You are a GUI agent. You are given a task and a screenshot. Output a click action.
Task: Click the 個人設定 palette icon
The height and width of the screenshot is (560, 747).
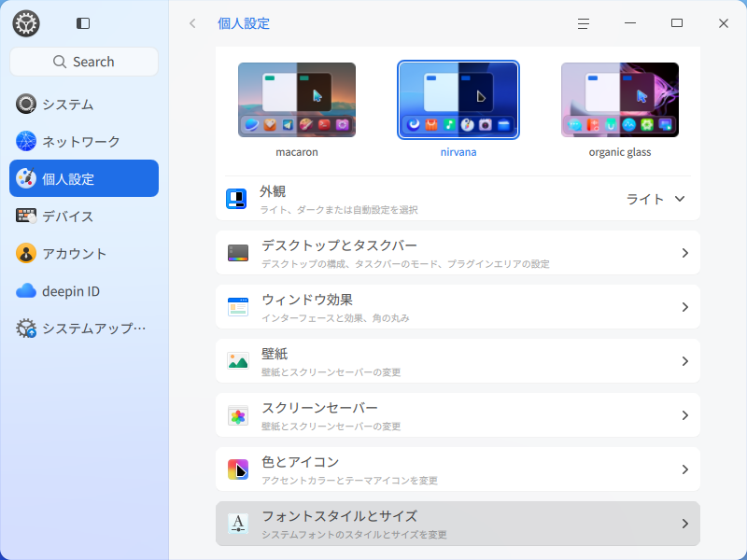pos(26,178)
